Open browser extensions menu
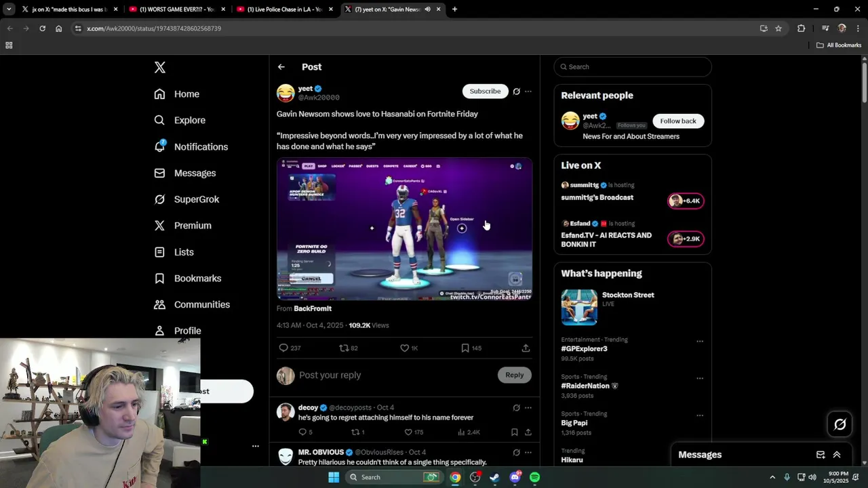Screen dimensions: 868x488 (802, 28)
